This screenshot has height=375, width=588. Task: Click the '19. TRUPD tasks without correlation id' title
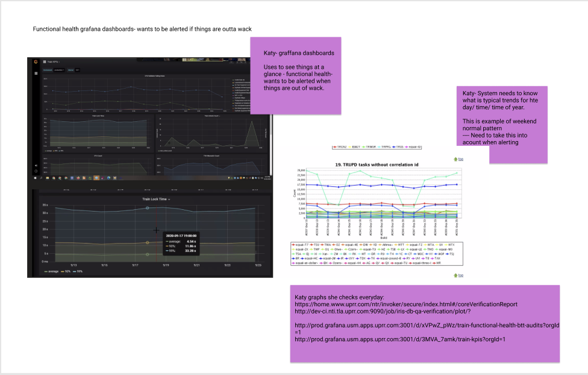[377, 165]
